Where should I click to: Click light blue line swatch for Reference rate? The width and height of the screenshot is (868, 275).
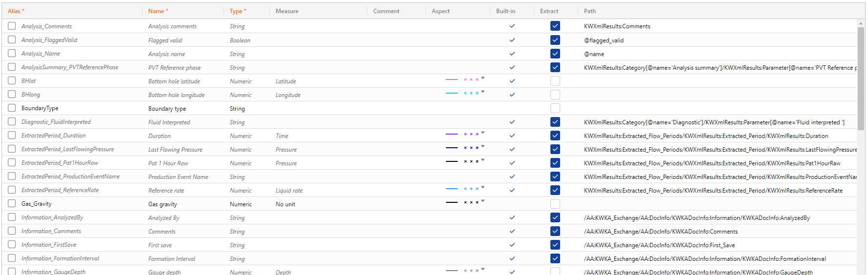[452, 189]
